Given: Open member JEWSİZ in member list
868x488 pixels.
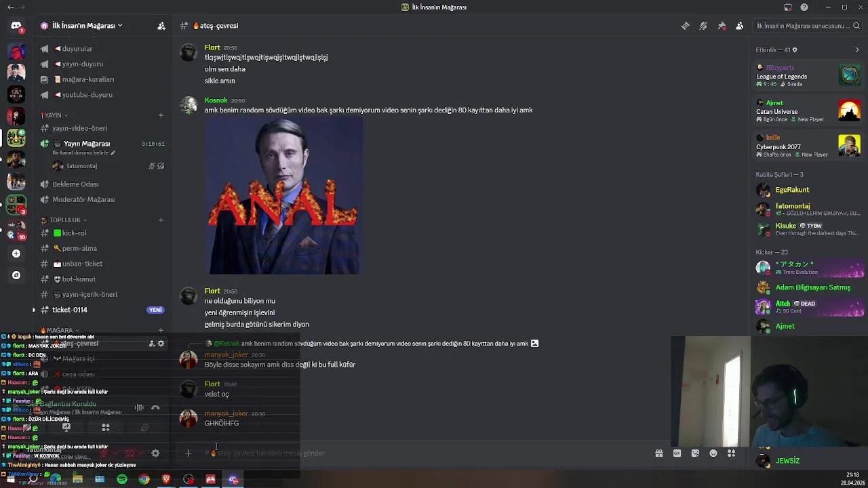Looking at the screenshot, I should pyautogui.click(x=808, y=461).
